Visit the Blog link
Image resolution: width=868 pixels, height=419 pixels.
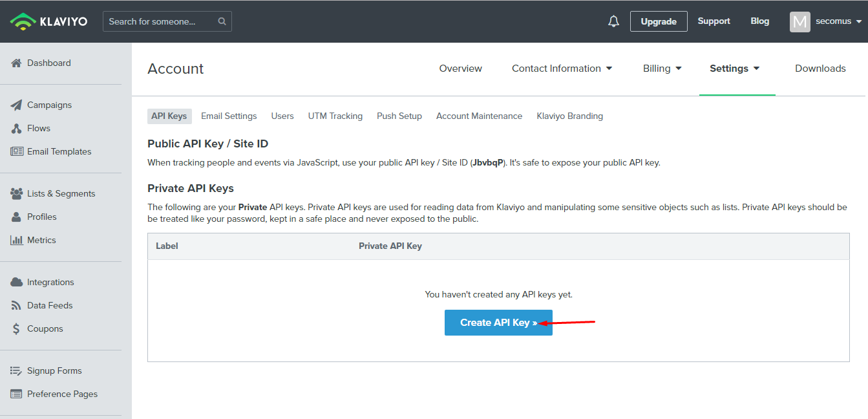(760, 21)
